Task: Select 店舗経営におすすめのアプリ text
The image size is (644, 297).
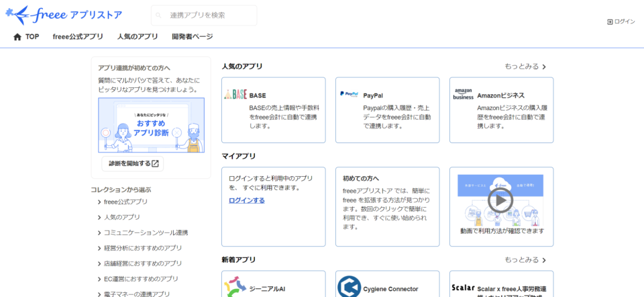Action: (143, 263)
